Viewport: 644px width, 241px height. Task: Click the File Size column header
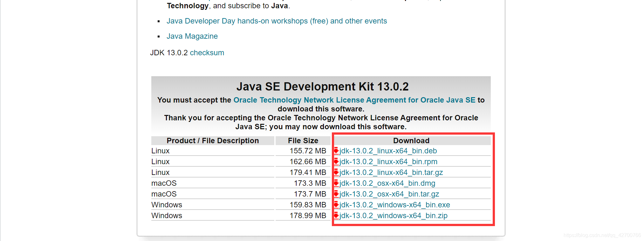point(303,141)
